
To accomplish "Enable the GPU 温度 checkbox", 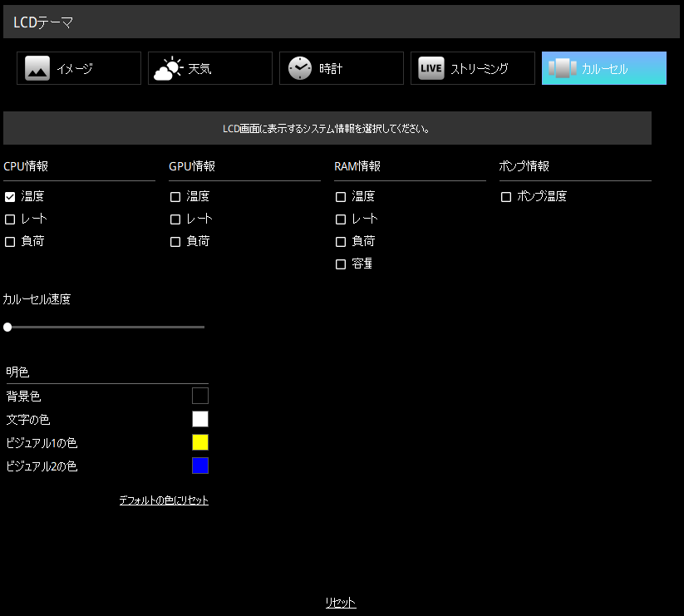I will click(x=175, y=197).
